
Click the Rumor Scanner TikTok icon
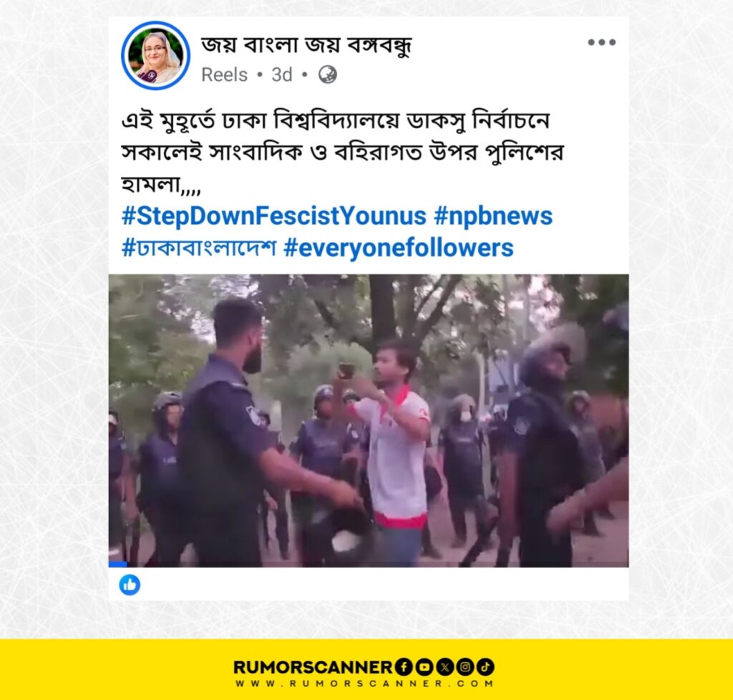pyautogui.click(x=486, y=667)
